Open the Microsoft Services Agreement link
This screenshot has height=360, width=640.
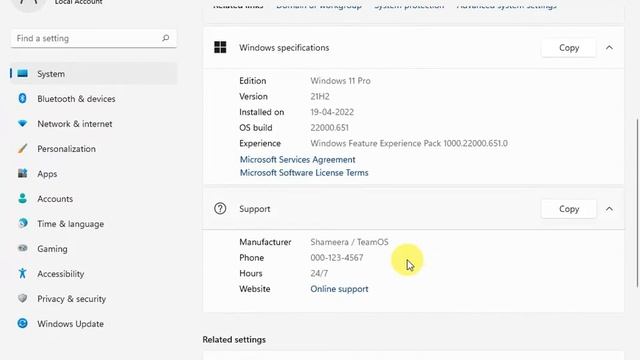click(298, 160)
